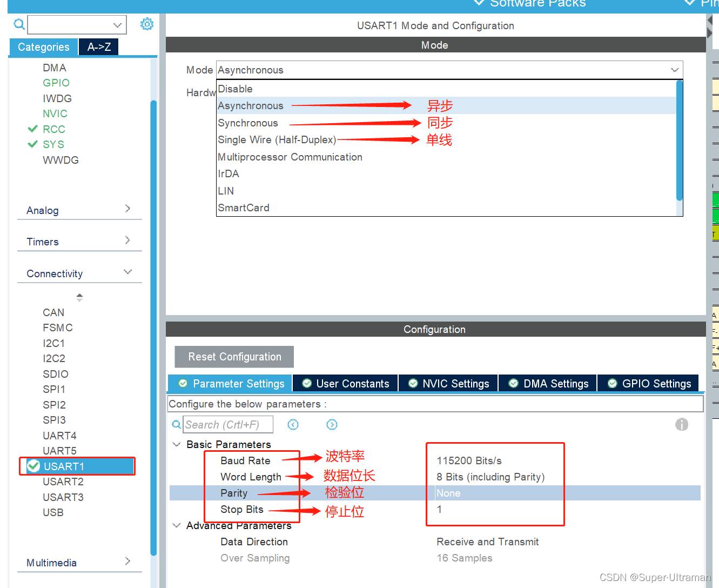719x588 pixels.
Task: Click the gray info icon in parameters
Action: (x=682, y=424)
